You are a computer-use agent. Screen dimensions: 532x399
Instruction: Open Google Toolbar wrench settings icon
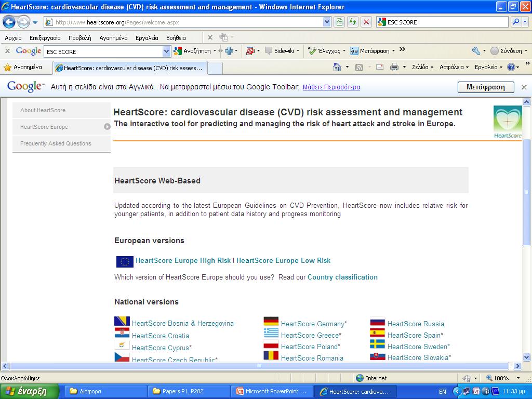[x=476, y=51]
